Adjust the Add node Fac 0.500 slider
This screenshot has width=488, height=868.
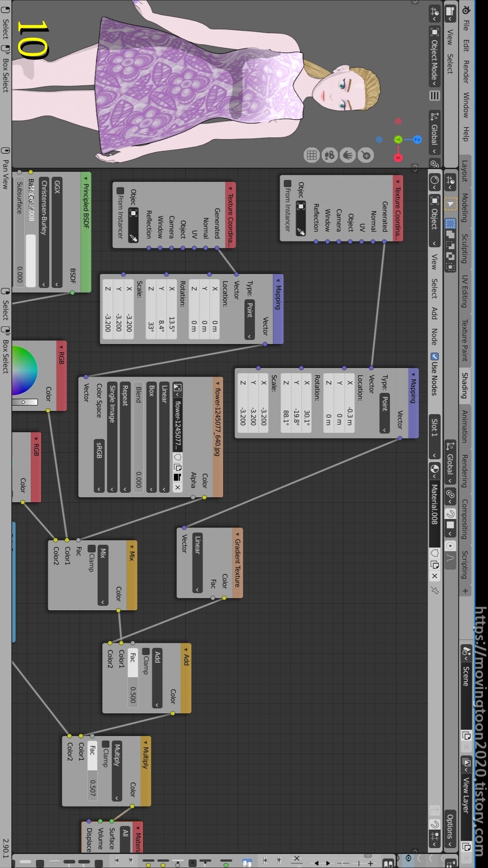pos(133,677)
